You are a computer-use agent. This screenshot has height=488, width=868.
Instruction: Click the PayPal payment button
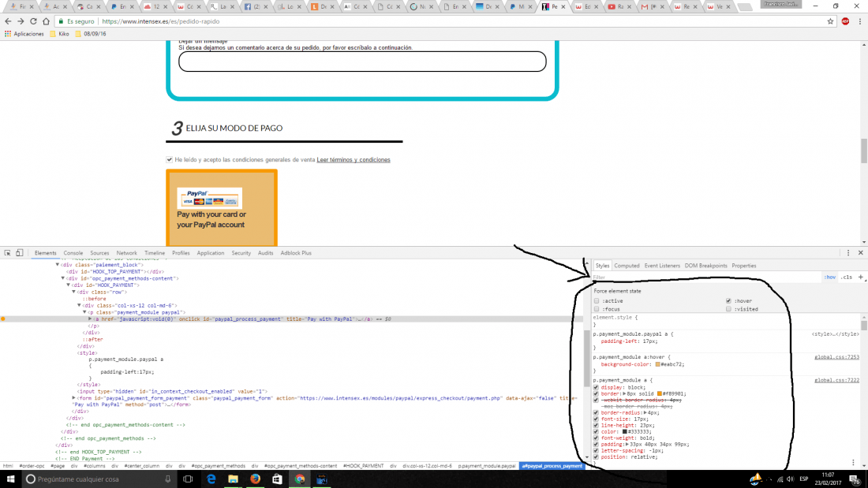(222, 208)
